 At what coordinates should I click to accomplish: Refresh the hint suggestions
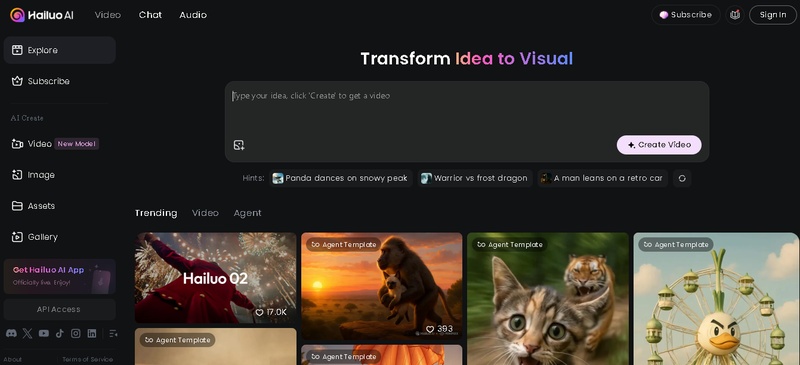(682, 178)
